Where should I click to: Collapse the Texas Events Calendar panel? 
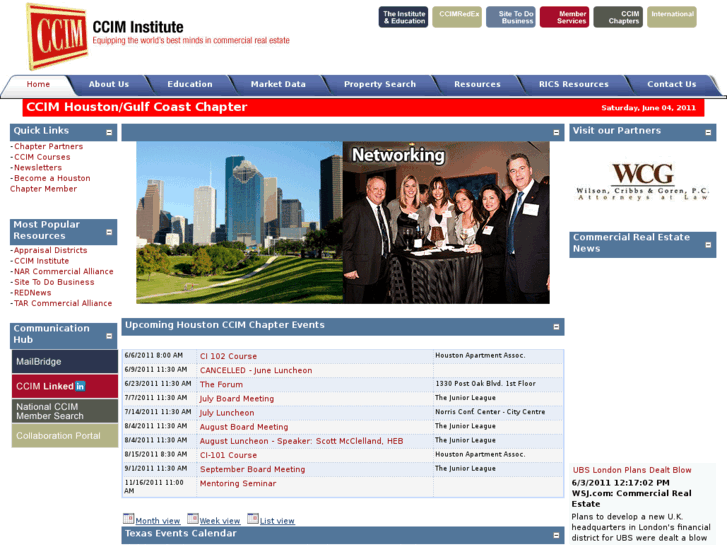click(x=556, y=535)
